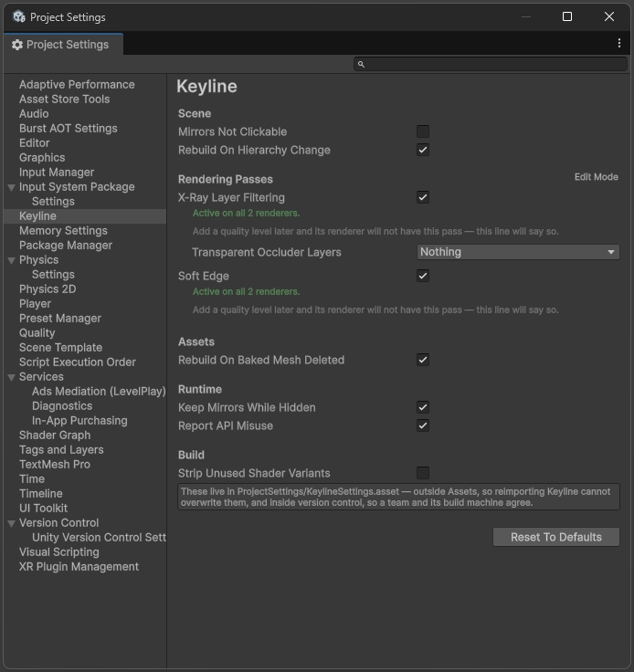This screenshot has width=634, height=672.
Task: Uncheck Rebuild On Baked Mesh Deleted
Action: pyautogui.click(x=423, y=360)
